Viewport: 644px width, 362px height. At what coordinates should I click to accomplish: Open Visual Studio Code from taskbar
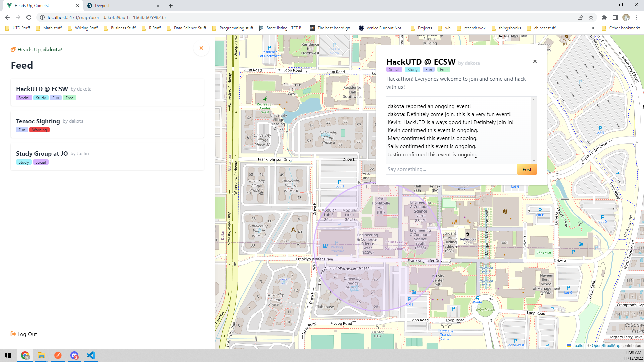(91, 355)
